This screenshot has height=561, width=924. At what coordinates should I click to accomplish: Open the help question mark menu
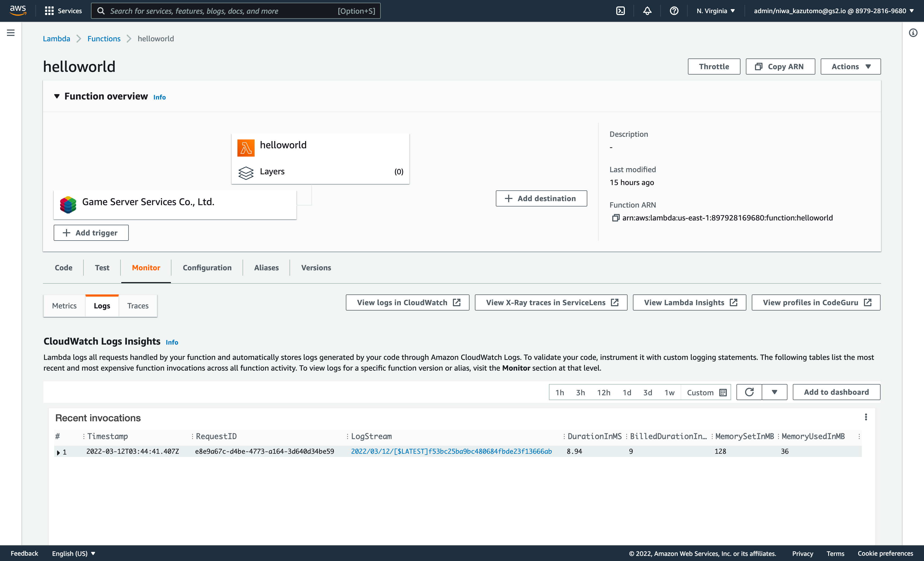[674, 11]
